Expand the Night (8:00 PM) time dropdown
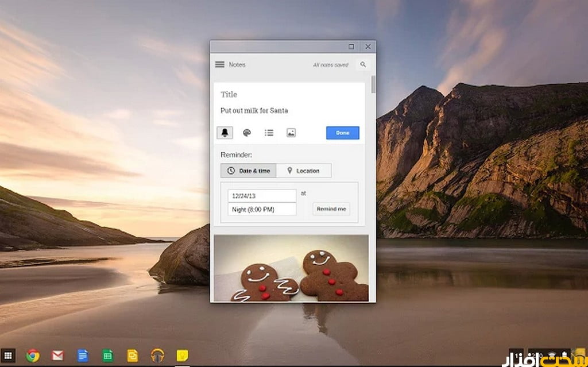 [x=262, y=209]
